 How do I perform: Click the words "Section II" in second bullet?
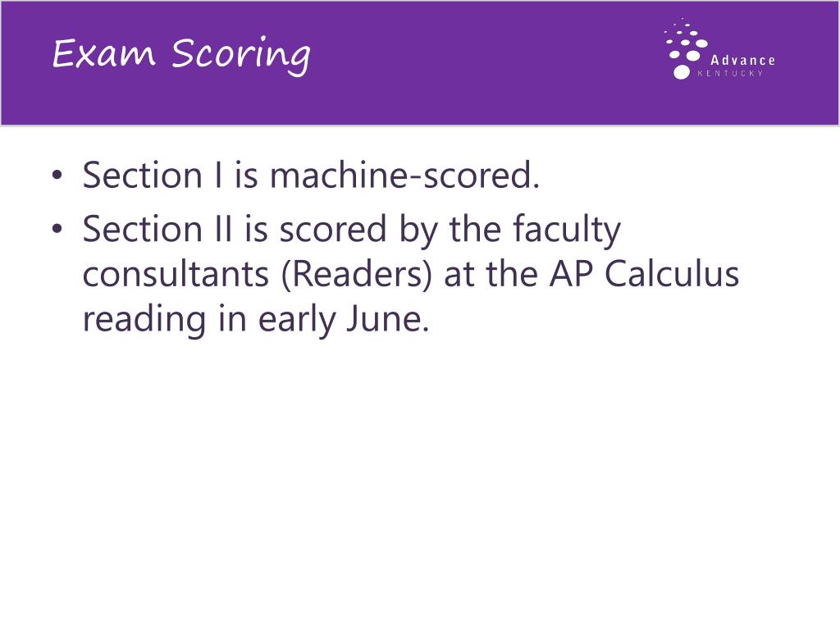pyautogui.click(x=157, y=229)
